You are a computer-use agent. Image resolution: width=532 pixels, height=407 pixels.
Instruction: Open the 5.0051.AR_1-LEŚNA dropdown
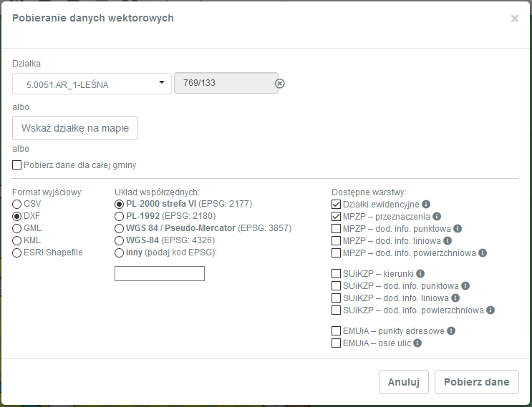pos(92,84)
